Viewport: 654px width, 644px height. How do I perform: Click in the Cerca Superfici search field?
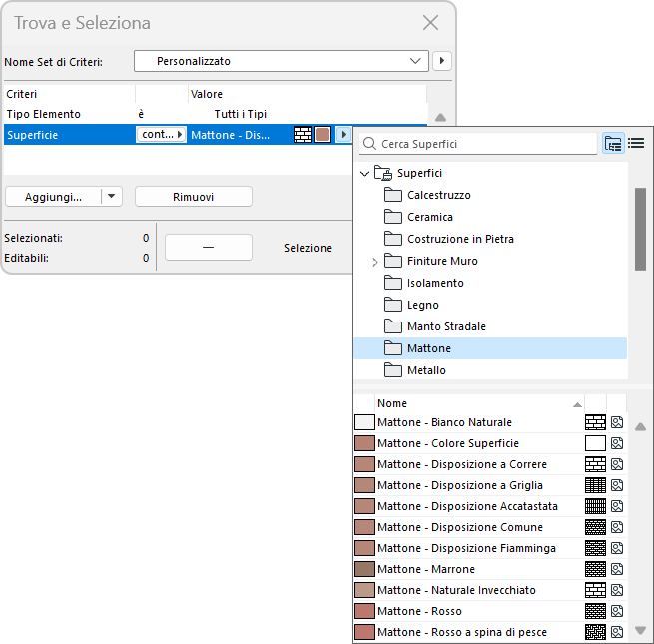[x=478, y=144]
